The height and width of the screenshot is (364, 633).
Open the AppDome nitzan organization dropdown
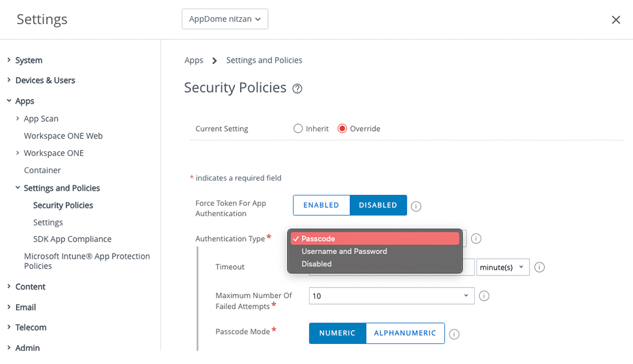[225, 19]
